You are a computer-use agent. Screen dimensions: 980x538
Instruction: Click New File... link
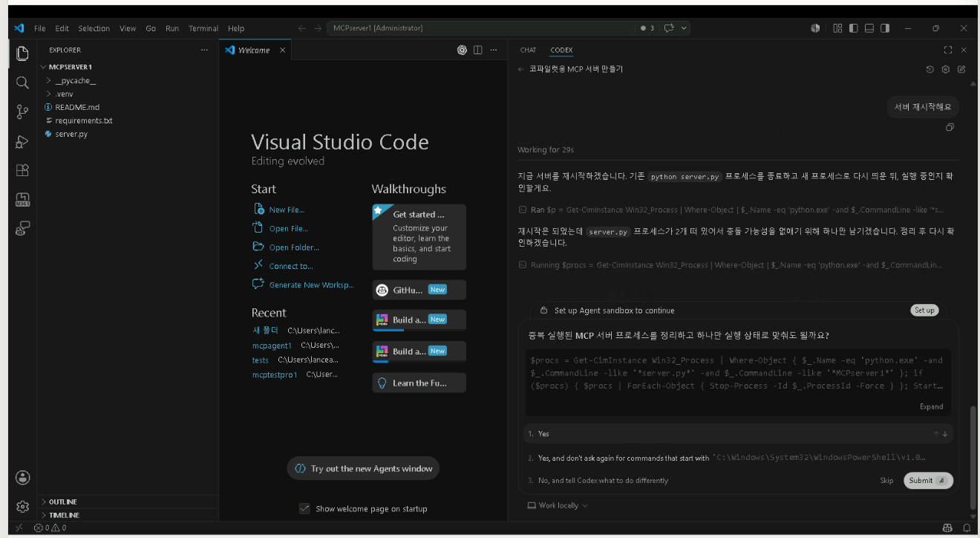(x=287, y=210)
